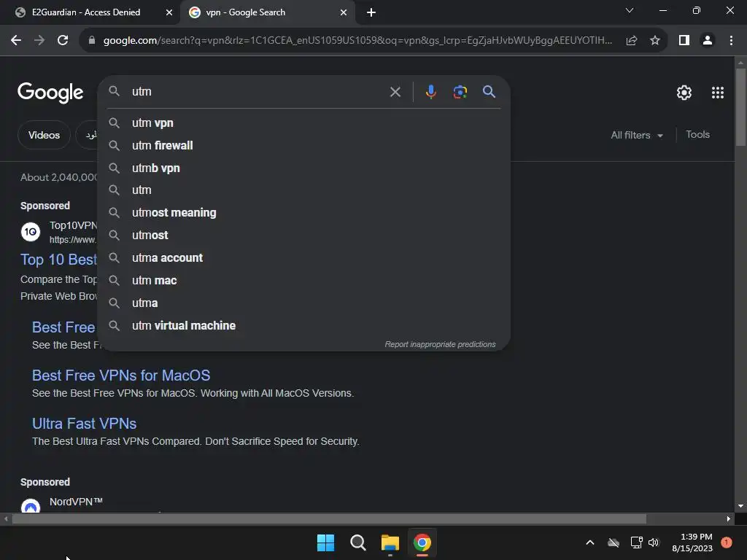This screenshot has height=560, width=747.
Task: Open the Top 10 Best sponsored link
Action: (x=58, y=260)
